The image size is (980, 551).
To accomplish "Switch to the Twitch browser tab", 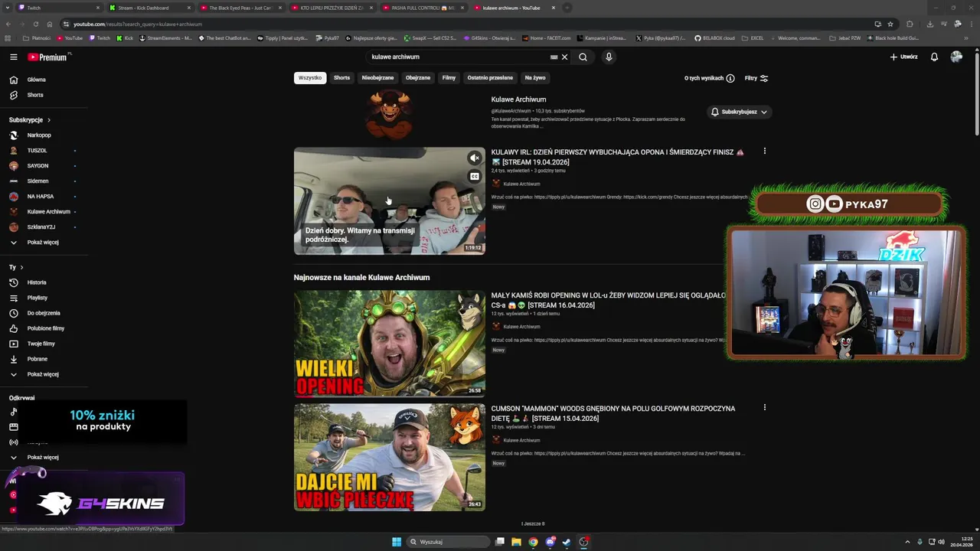I will click(57, 8).
